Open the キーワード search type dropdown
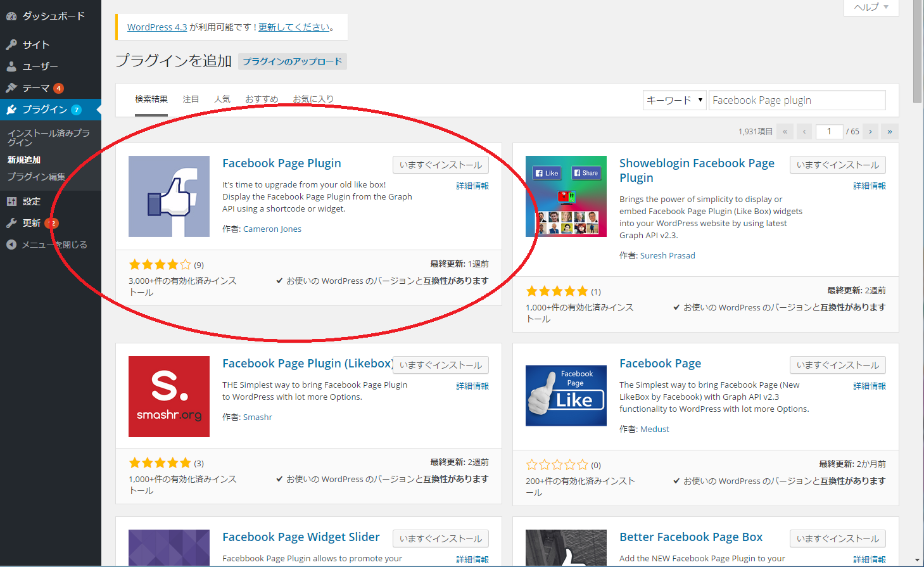 (x=674, y=100)
